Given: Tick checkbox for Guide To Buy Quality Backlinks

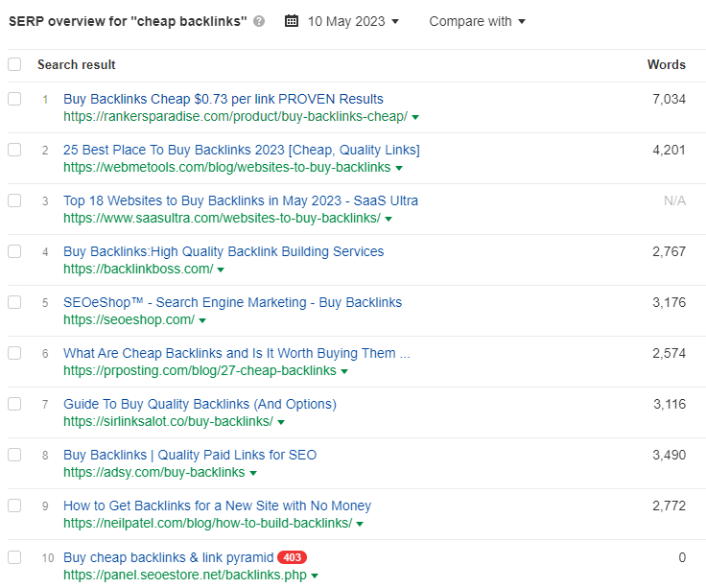Looking at the screenshot, I should coord(14,404).
